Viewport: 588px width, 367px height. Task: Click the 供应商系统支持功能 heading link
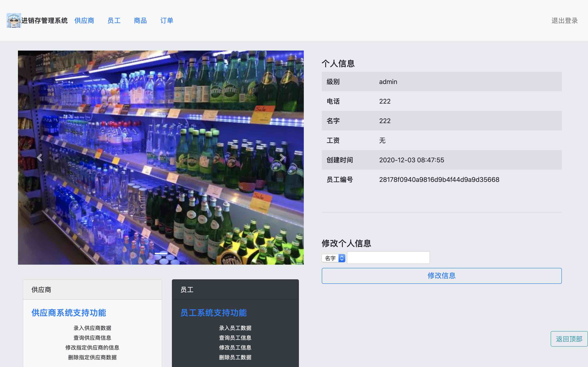pyautogui.click(x=69, y=313)
